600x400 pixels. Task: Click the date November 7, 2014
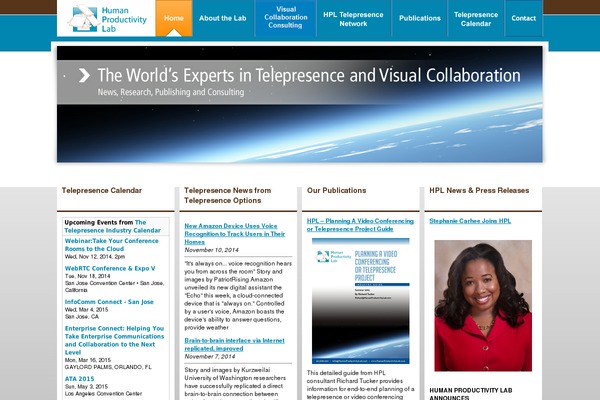210,356
